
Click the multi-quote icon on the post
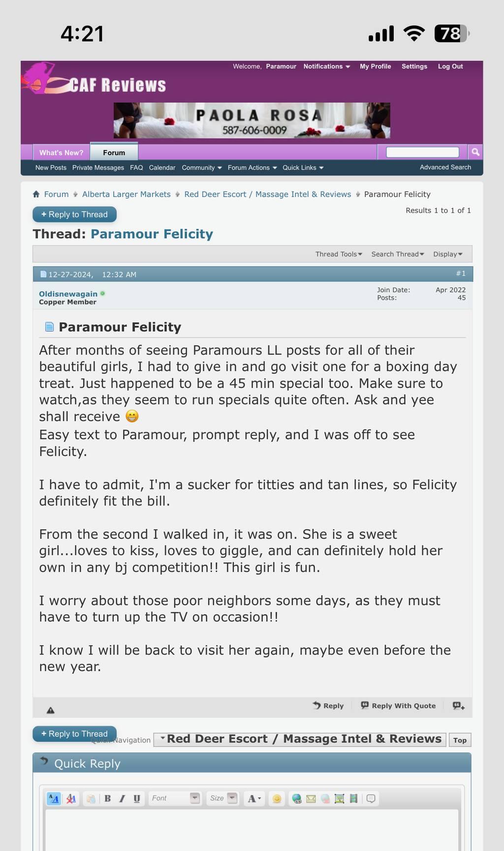458,706
